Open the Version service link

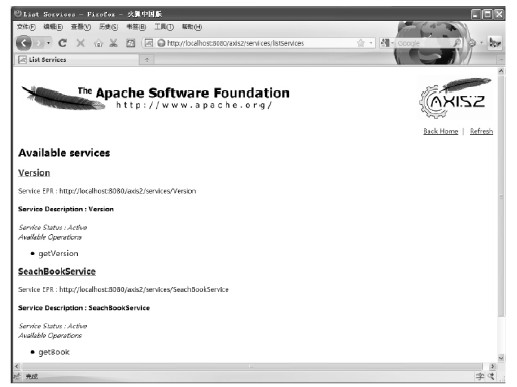click(x=34, y=173)
